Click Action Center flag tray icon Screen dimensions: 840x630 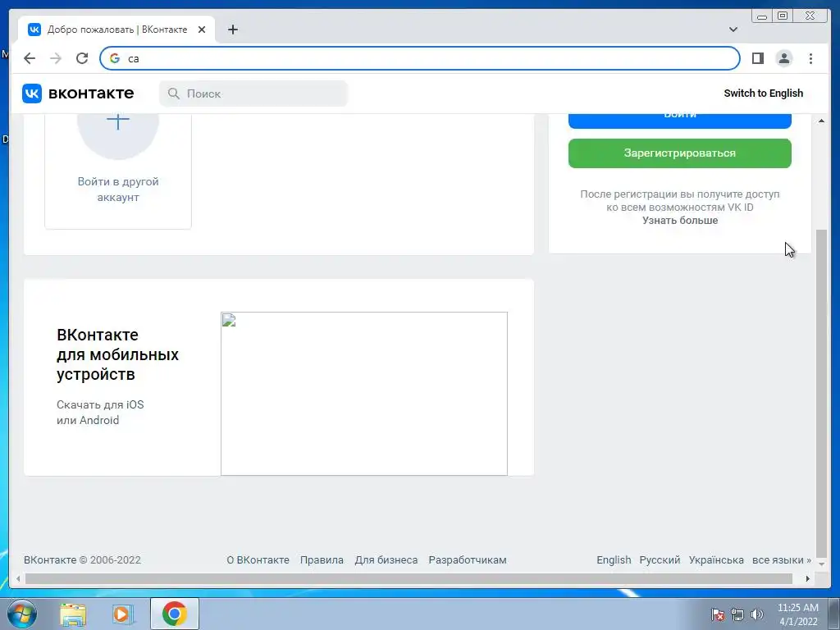click(x=718, y=614)
